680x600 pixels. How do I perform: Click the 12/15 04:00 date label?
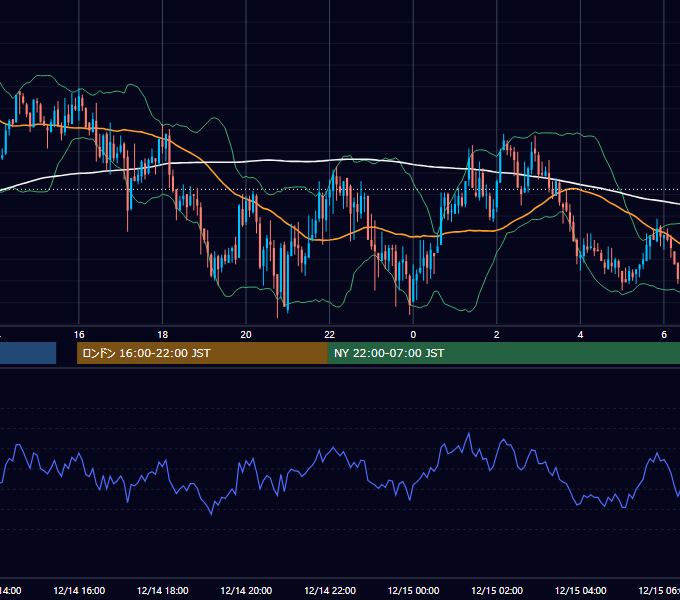pyautogui.click(x=581, y=591)
